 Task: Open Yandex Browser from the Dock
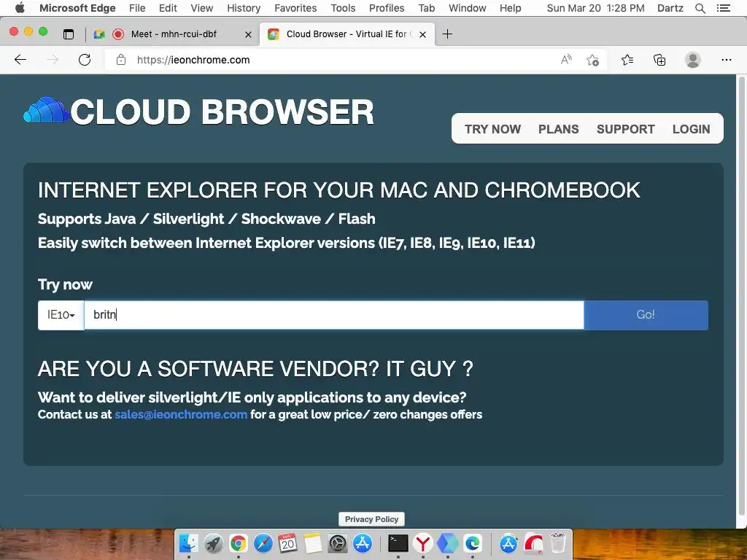(422, 543)
